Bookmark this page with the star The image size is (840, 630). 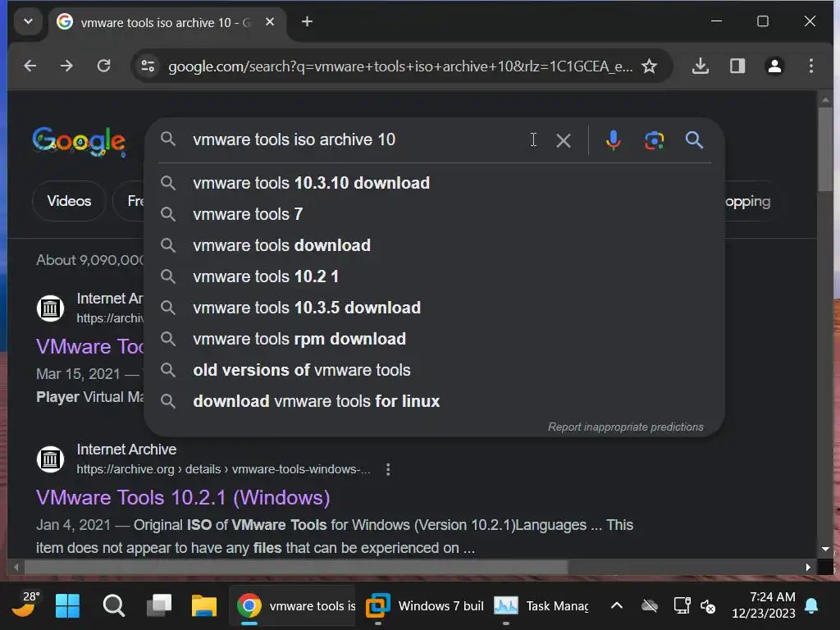click(x=650, y=66)
